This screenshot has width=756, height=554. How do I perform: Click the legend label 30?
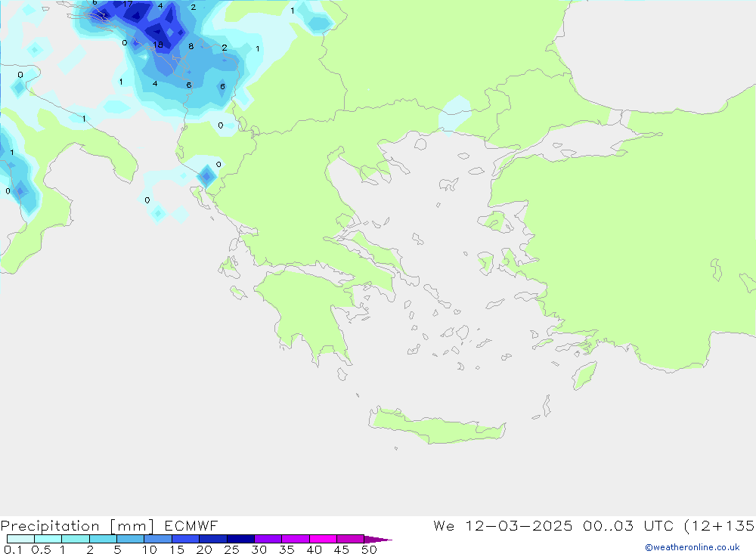[259, 549]
